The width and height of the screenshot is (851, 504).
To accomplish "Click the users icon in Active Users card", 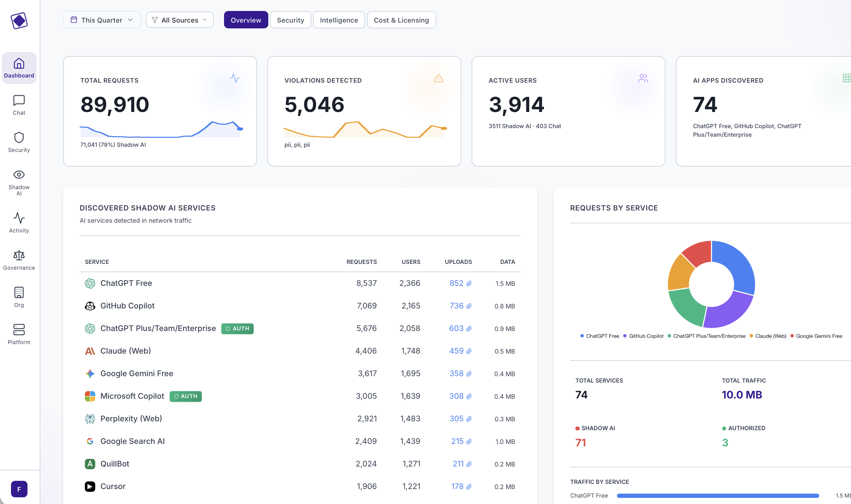I will (x=643, y=78).
